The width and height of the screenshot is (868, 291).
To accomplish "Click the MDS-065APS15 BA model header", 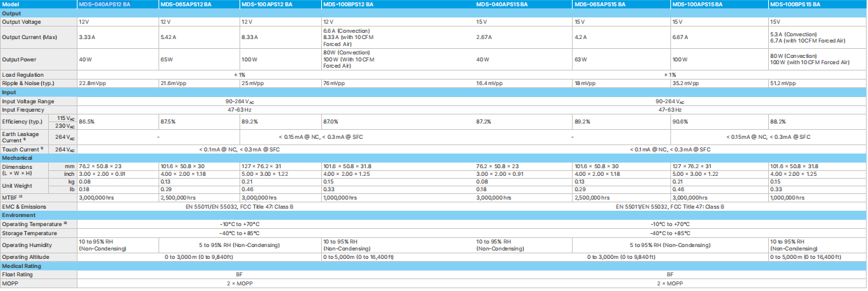I will click(x=600, y=4).
